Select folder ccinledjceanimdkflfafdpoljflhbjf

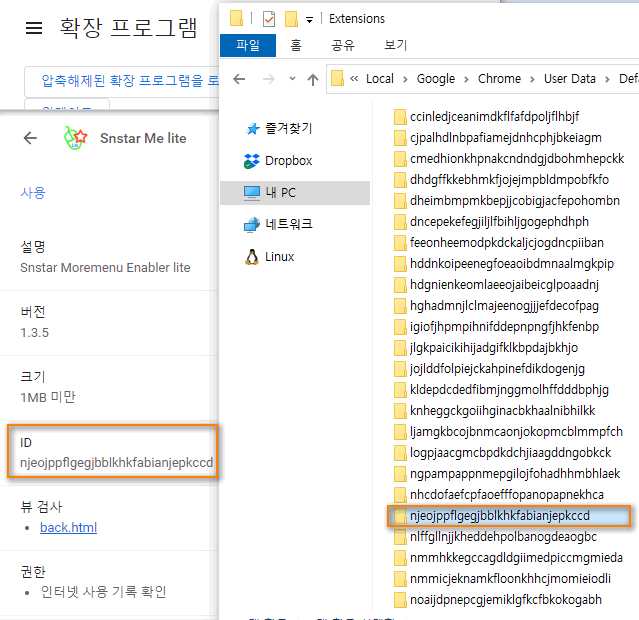[x=487, y=117]
